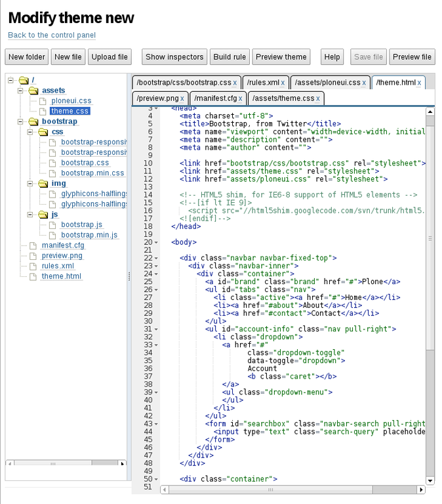This screenshot has width=442, height=504.
Task: Click the New file button
Action: [68, 57]
